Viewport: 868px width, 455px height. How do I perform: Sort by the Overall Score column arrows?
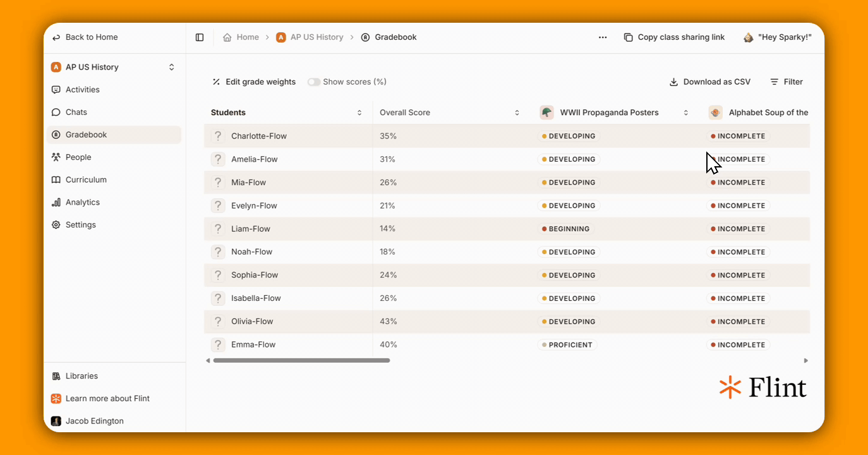point(517,112)
